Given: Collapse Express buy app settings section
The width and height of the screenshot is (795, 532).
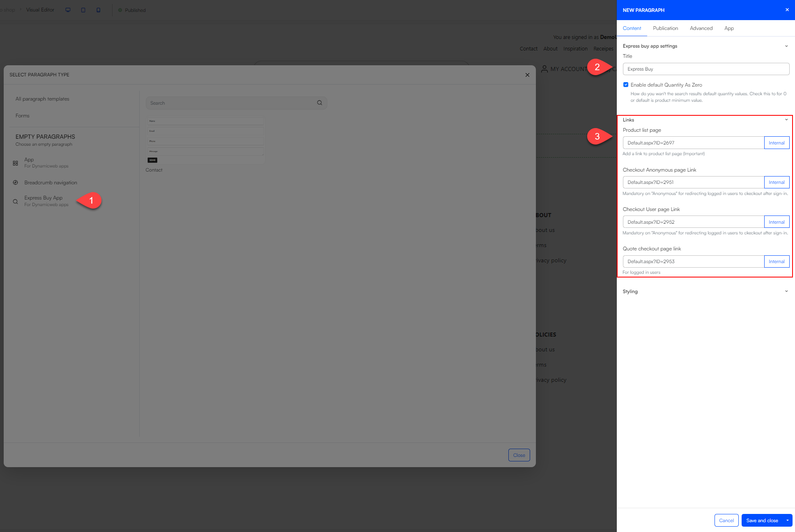Looking at the screenshot, I should click(x=786, y=46).
